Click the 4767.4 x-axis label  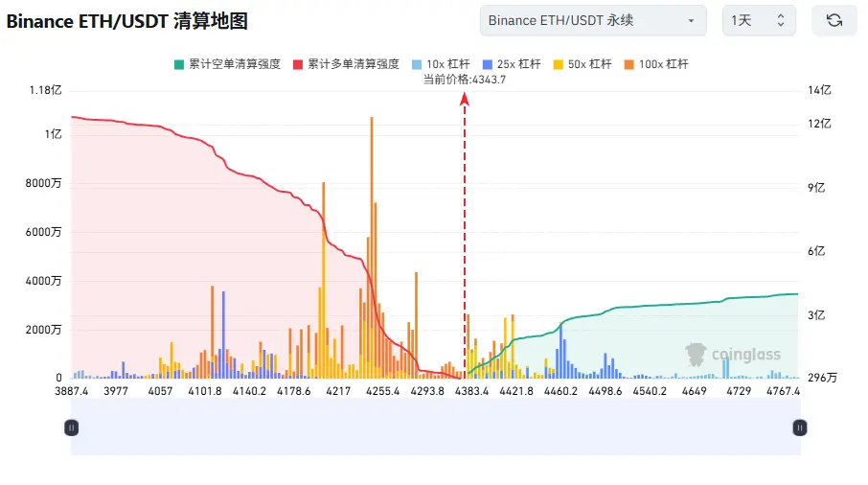(x=783, y=391)
